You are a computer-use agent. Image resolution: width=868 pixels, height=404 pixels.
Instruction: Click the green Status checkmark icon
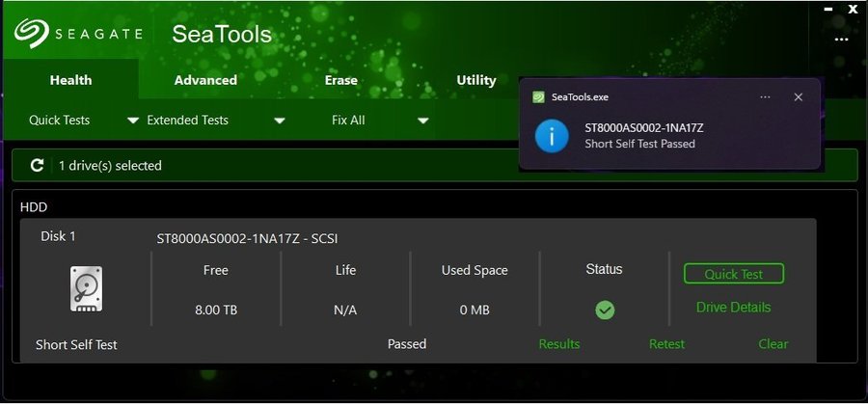pos(605,310)
